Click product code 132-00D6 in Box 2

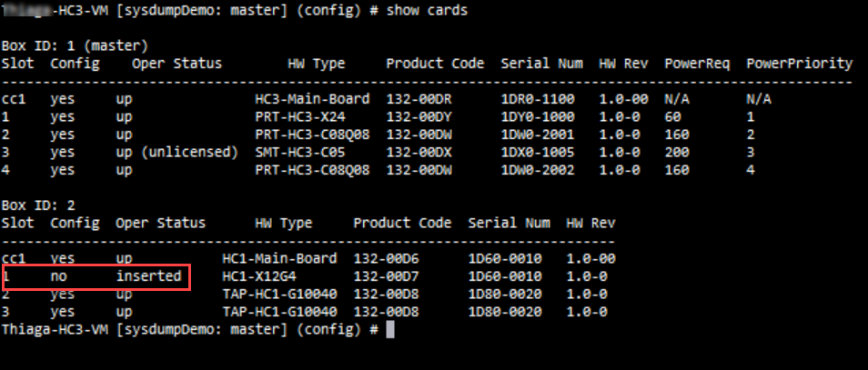click(386, 258)
